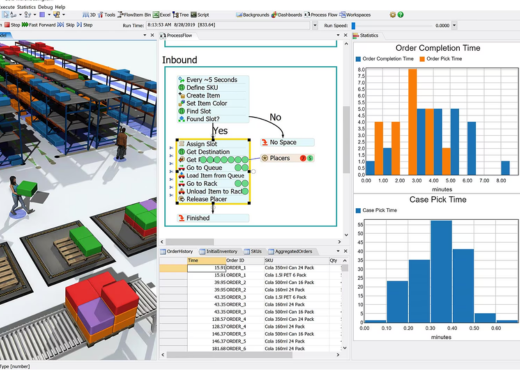520x370 pixels.
Task: Select the 'Set Item Color' activity
Action: [213, 103]
